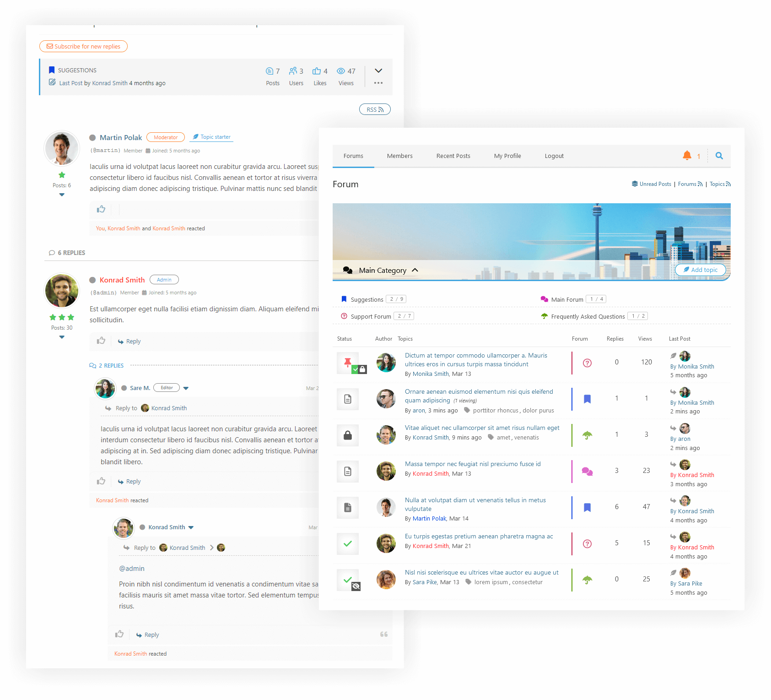Open search with the magnifier icon

[x=719, y=156]
